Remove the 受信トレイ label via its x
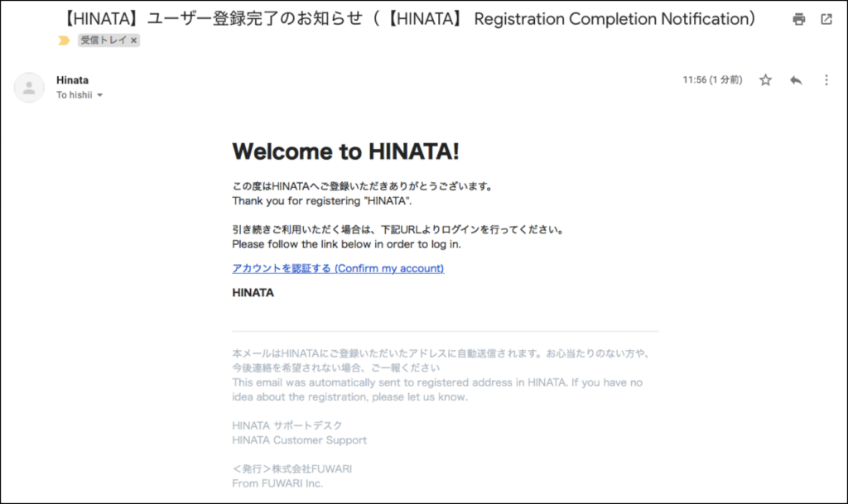The image size is (848, 504). point(133,41)
